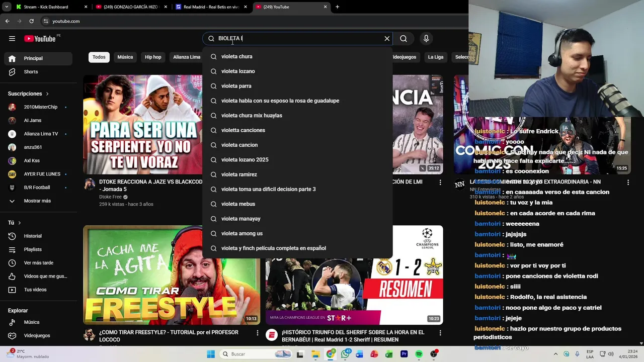Open B/R Football subscription channel
Screen dimensions: 644x362
[x=38, y=188]
